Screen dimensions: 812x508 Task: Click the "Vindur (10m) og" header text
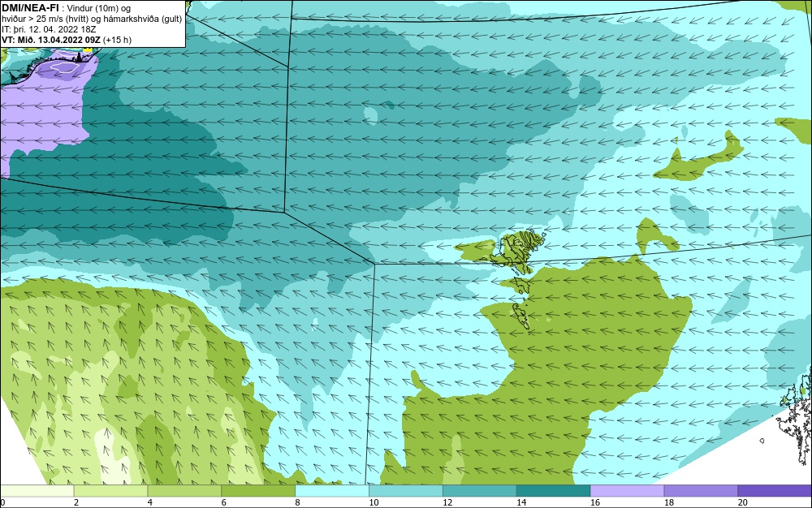click(99, 8)
